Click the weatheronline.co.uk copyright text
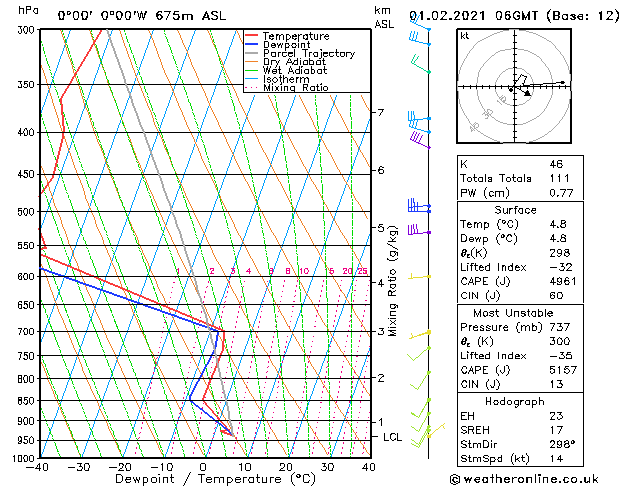Viewport: 629px width, 486px height. click(x=524, y=479)
